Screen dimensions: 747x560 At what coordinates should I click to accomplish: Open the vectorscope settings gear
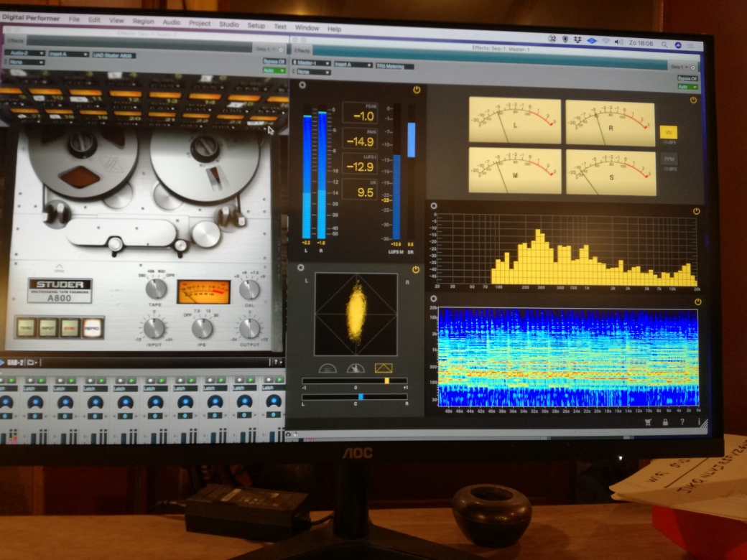coord(301,268)
